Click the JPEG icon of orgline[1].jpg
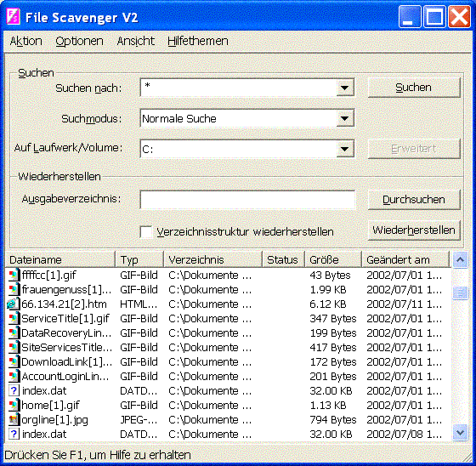 click(x=14, y=419)
